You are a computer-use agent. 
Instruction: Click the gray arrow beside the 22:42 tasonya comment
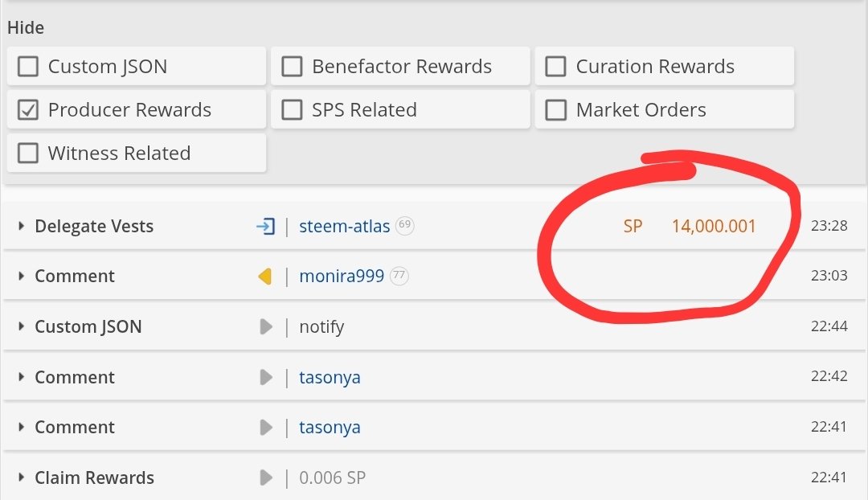click(x=266, y=377)
